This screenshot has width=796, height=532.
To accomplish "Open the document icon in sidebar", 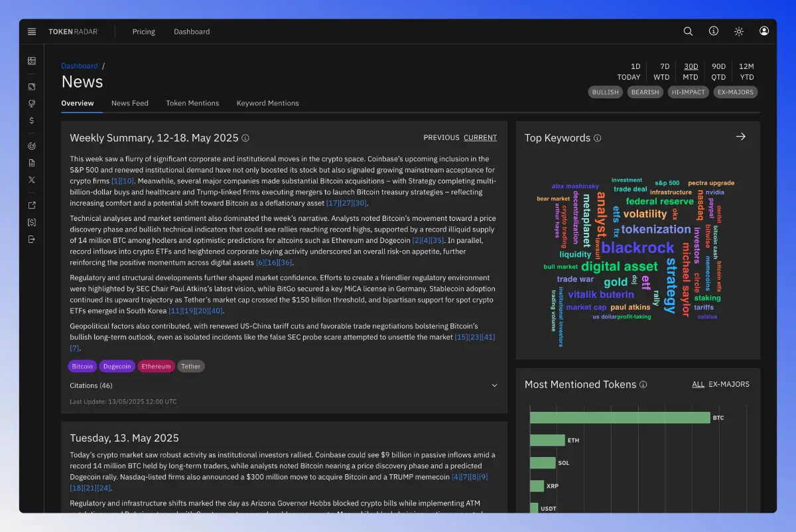I will [x=32, y=163].
